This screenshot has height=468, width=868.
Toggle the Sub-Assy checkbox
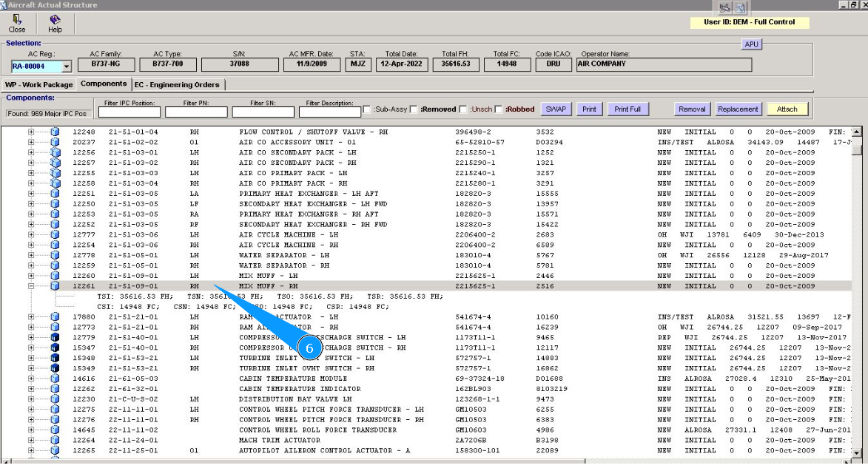[366, 109]
